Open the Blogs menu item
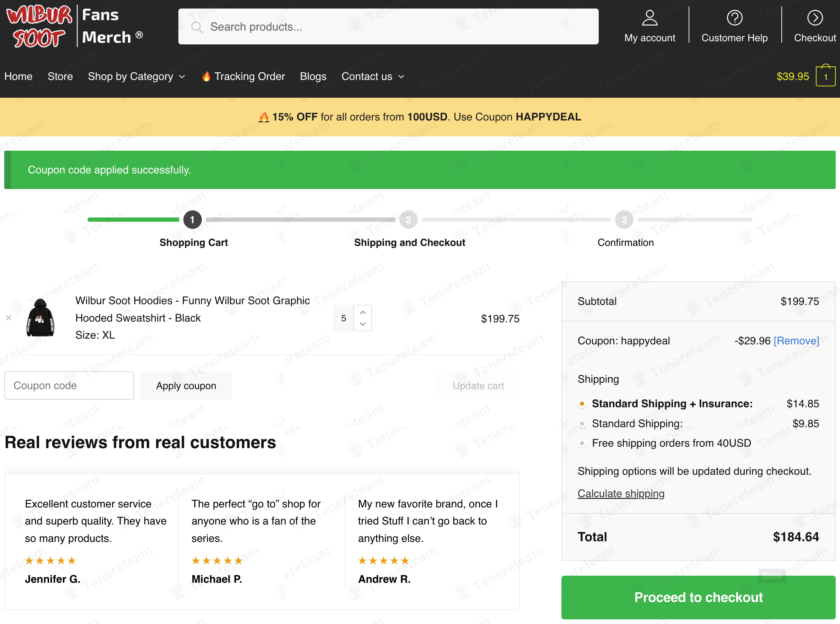Screen dimensions: 840x624 (313, 76)
